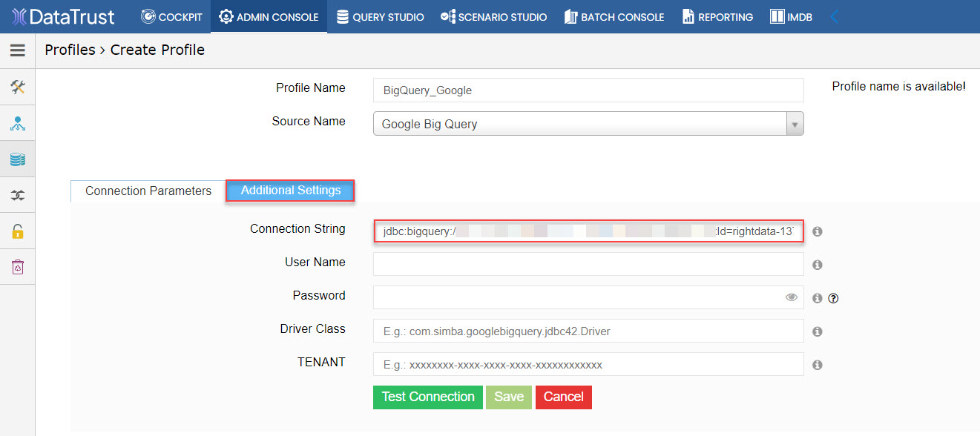Image resolution: width=980 pixels, height=436 pixels.
Task: Open the hierarchy network sidebar icon
Action: (18, 123)
